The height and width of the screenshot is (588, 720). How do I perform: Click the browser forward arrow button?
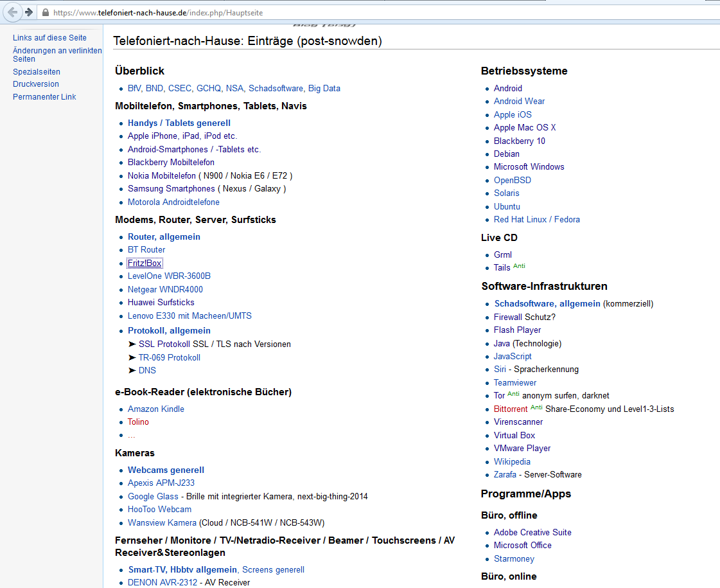tap(28, 12)
